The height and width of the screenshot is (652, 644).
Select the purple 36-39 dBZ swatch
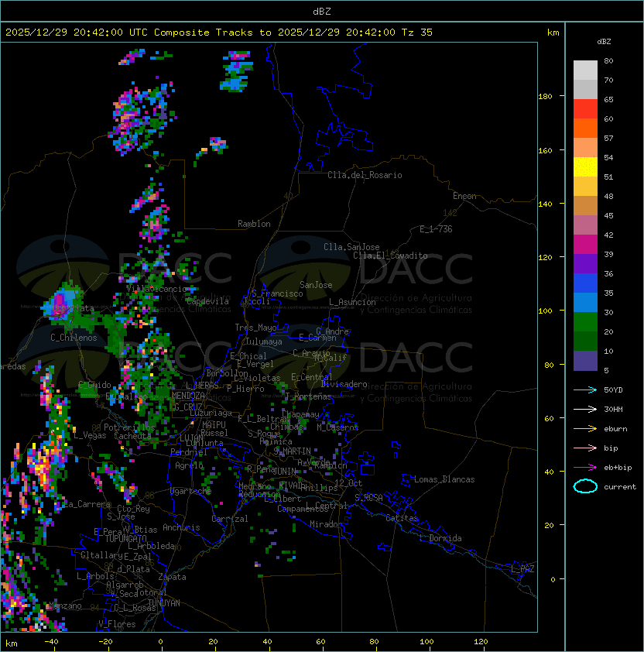coord(585,263)
